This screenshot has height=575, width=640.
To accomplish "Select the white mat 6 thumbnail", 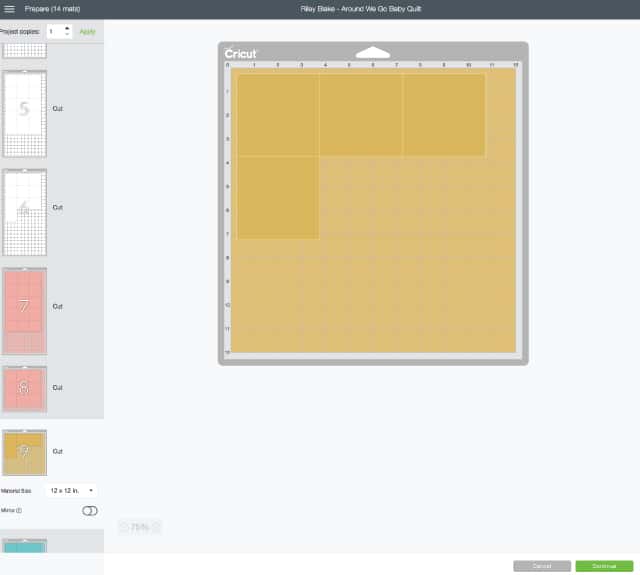I will 24,212.
